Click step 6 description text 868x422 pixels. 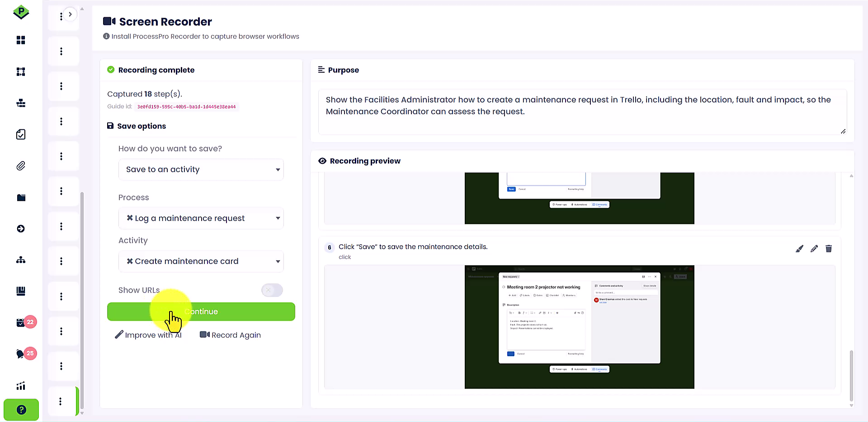413,247
